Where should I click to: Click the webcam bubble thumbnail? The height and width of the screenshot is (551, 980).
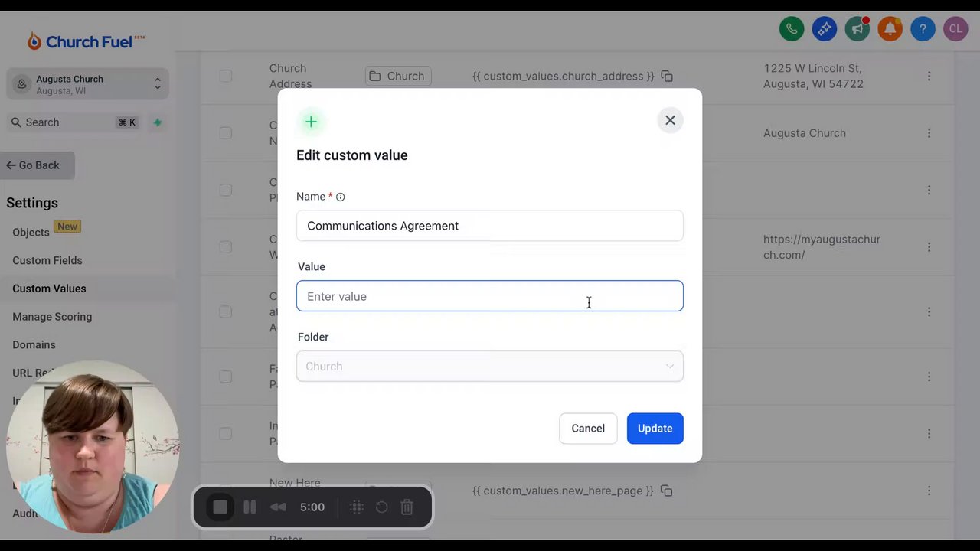[x=93, y=446]
